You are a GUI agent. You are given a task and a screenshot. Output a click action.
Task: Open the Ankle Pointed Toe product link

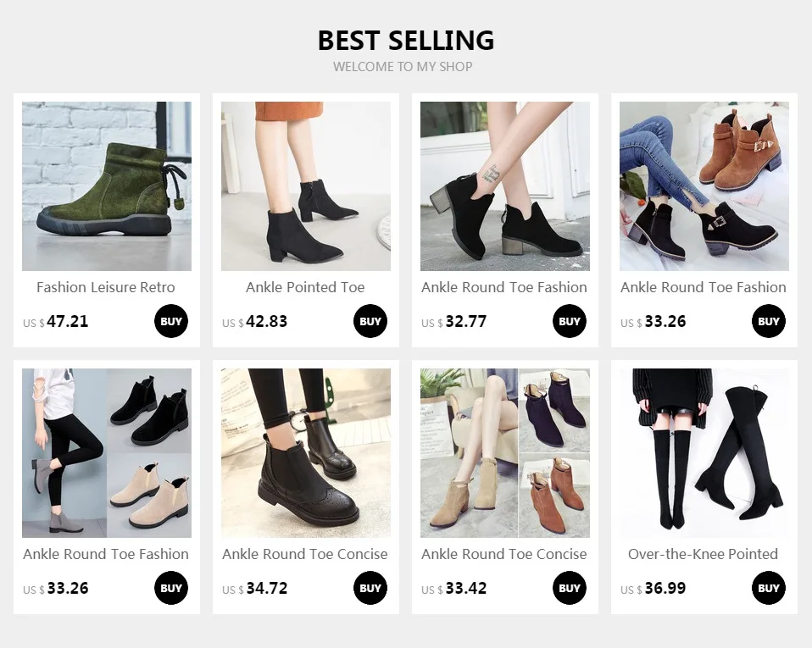(x=305, y=287)
